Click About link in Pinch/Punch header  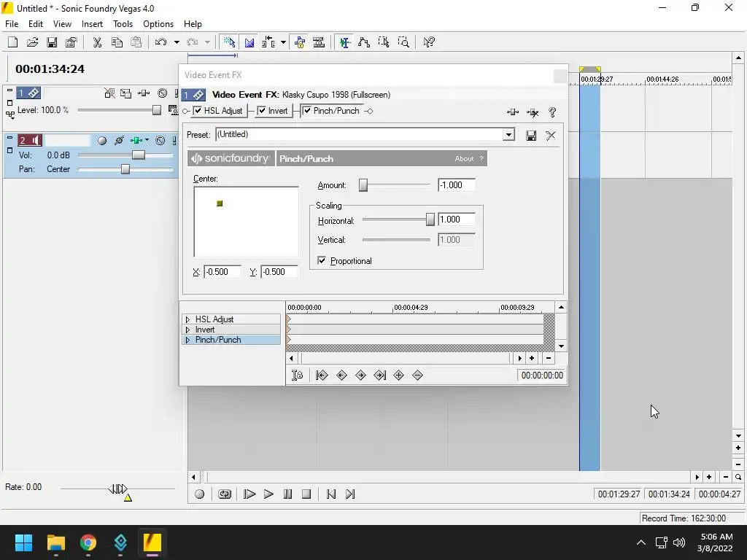click(x=464, y=159)
